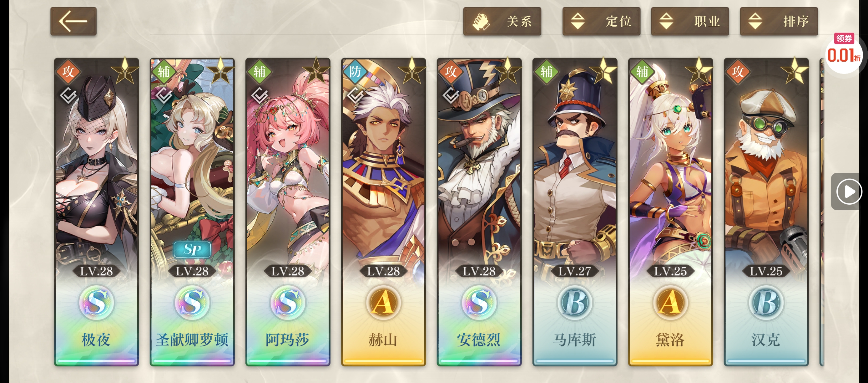Click the 防 role badge on 赫山 card

pos(355,71)
